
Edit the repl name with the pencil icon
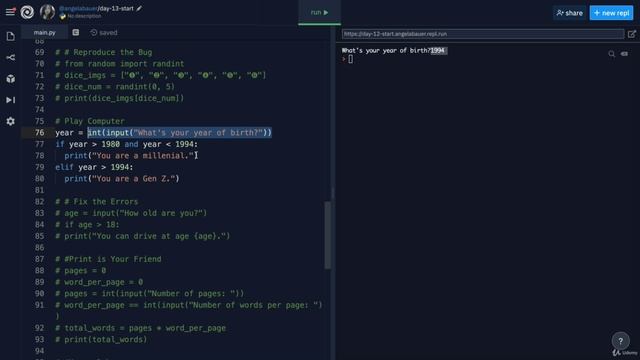pyautogui.click(x=139, y=8)
